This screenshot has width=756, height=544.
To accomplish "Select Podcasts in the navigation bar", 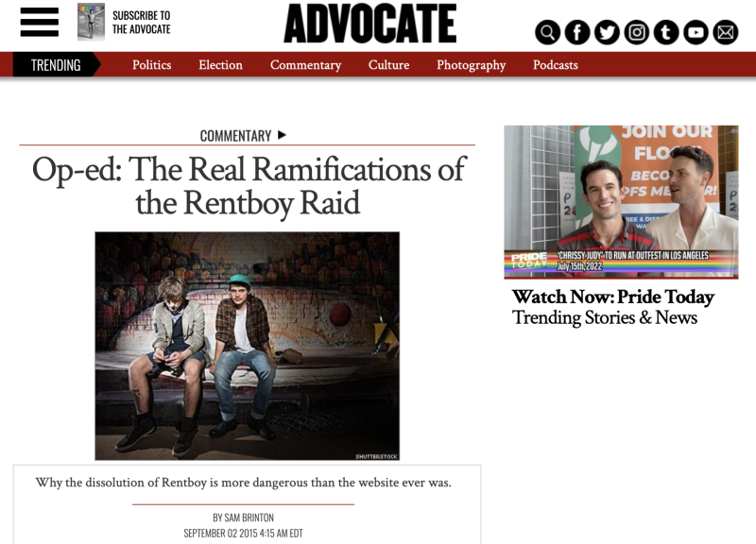I will [x=555, y=64].
